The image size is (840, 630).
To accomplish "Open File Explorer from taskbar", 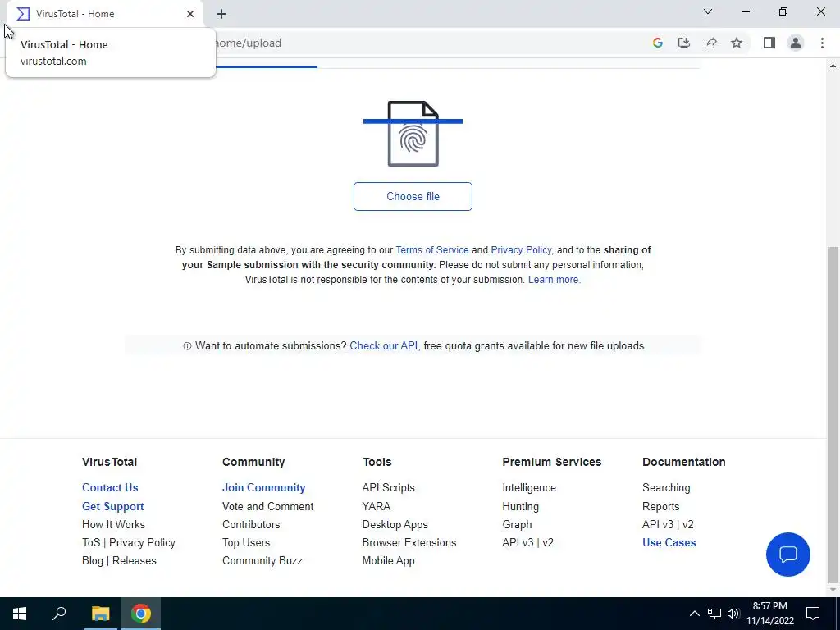I will (100, 614).
